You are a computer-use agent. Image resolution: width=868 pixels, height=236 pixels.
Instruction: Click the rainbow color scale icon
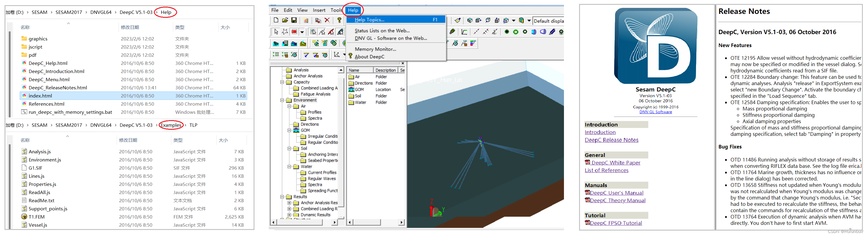tap(473, 43)
